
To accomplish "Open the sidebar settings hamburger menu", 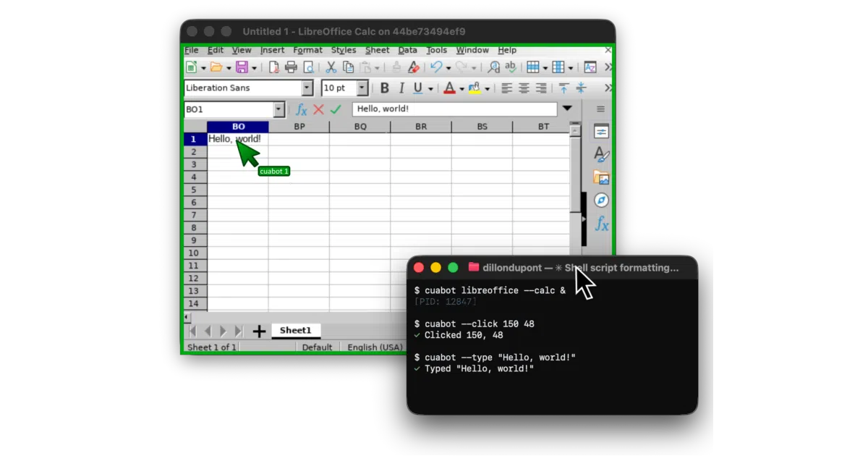I will [x=600, y=109].
